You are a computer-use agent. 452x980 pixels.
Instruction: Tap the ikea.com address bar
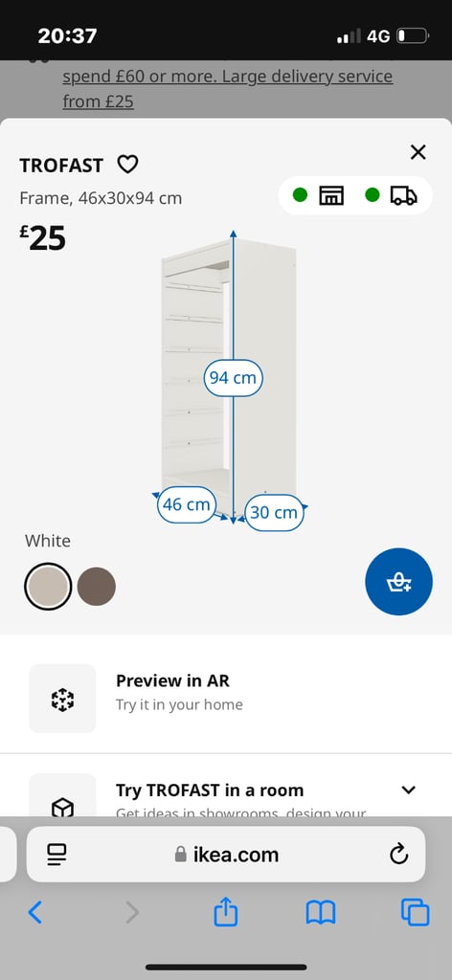(226, 855)
